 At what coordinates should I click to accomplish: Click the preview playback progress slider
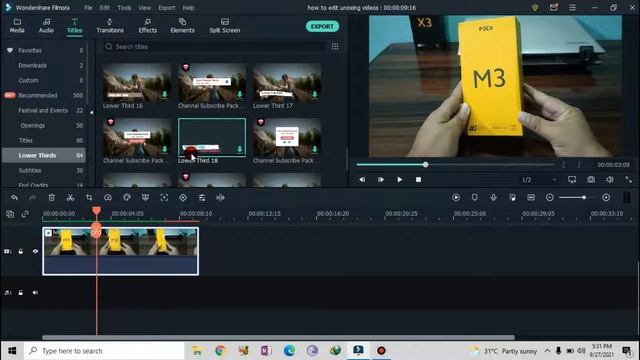(456, 164)
